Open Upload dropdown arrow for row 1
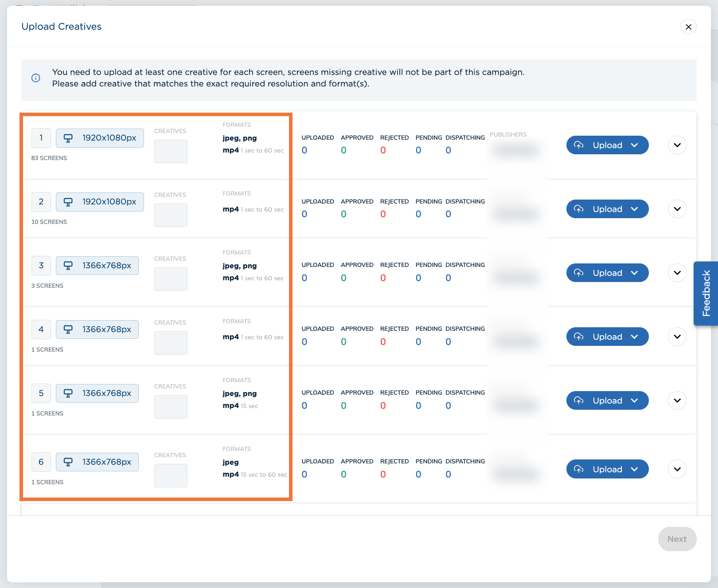Viewport: 718px width, 588px height. 634,145
